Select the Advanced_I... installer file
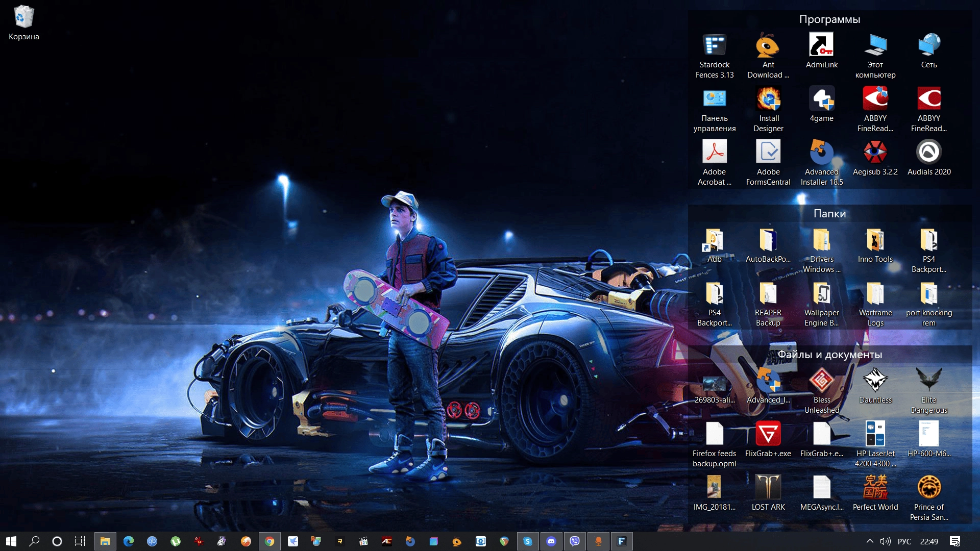980x551 pixels. click(768, 386)
